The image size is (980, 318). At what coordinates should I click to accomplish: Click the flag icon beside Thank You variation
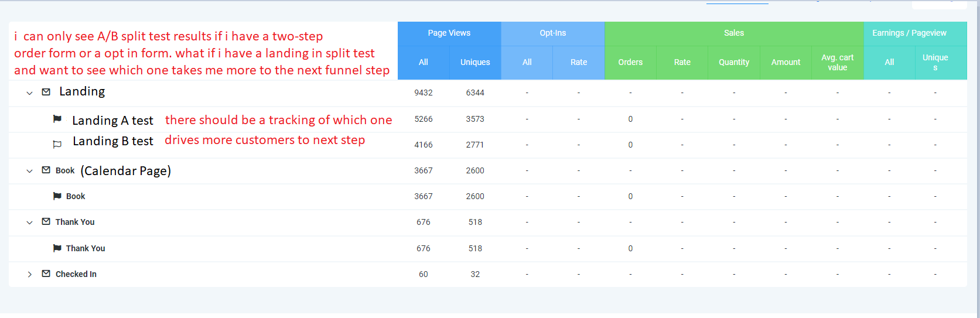tap(57, 248)
